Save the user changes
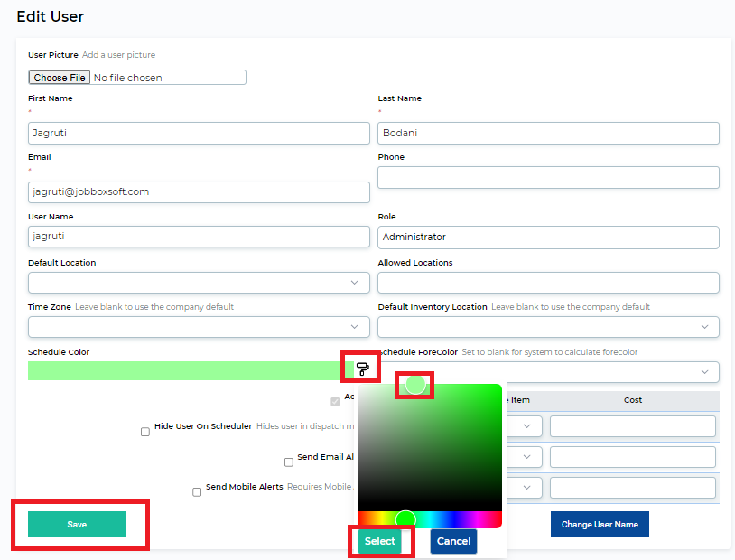The width and height of the screenshot is (735, 560). [77, 525]
